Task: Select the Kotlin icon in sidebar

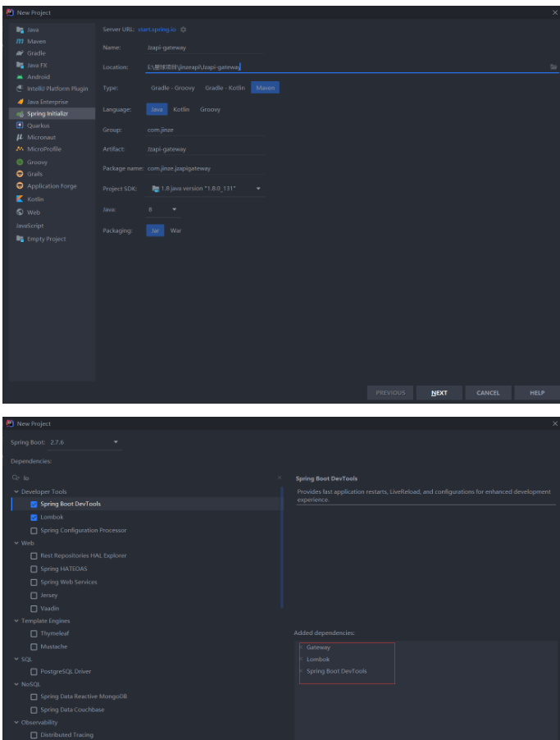Action: (x=20, y=199)
